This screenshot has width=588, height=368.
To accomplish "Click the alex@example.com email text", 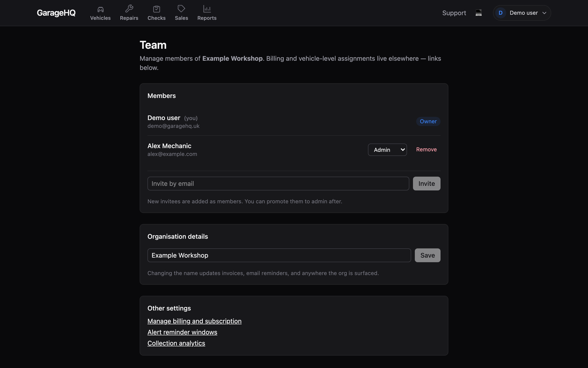I will point(172,154).
